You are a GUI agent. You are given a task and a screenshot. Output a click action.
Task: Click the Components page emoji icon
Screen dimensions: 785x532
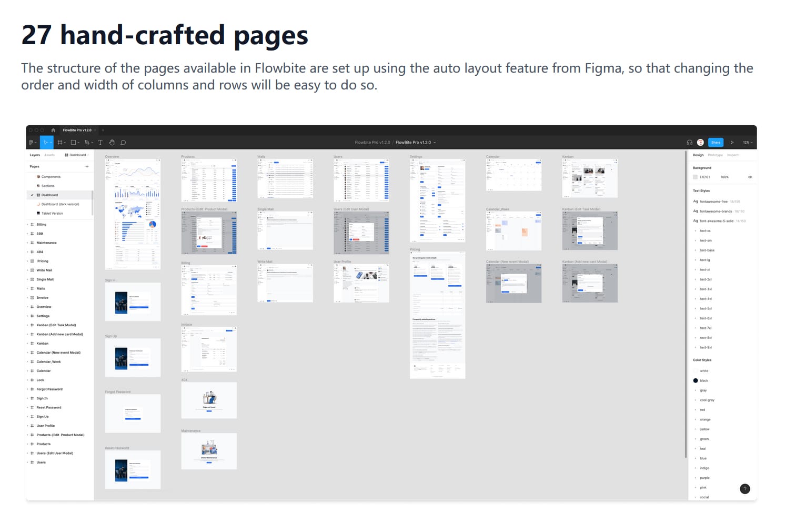point(38,177)
